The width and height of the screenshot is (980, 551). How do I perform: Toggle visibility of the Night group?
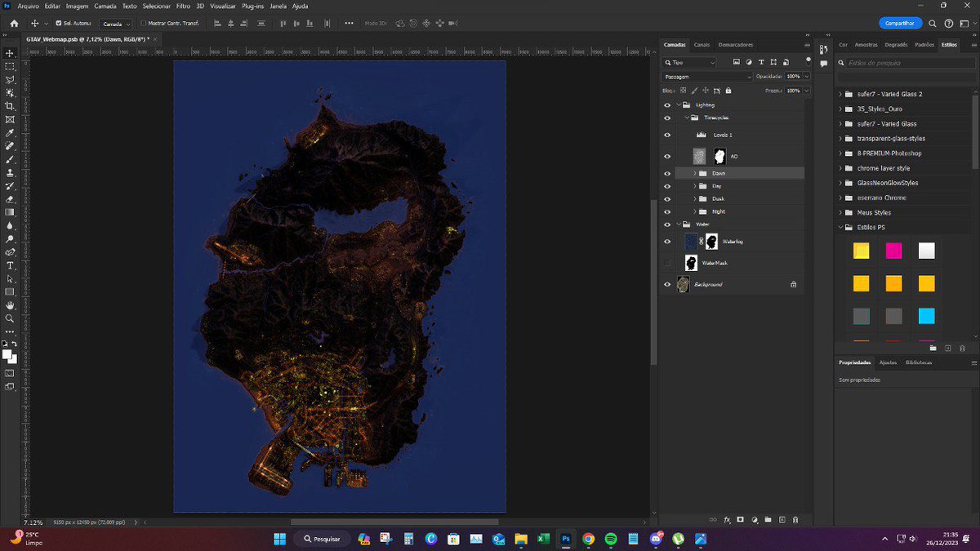667,211
